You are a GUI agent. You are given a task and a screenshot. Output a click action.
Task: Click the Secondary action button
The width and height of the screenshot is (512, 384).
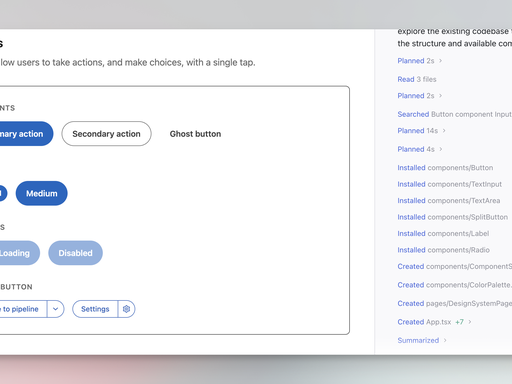pos(106,134)
